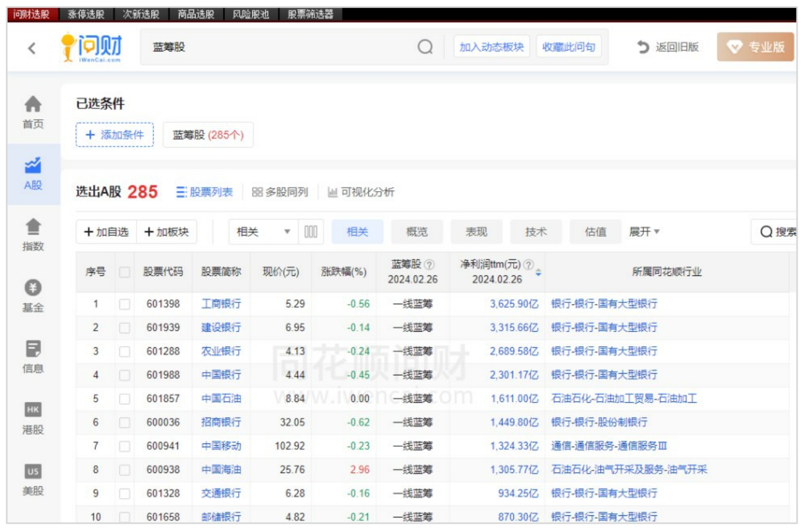Select the 概览 filter tab
Screen dimensions: 804x532
(x=417, y=232)
